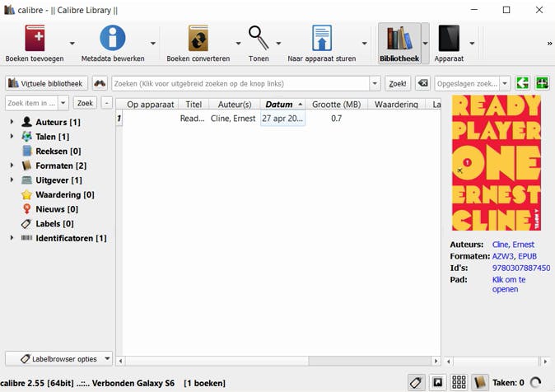Click the Tonen magnifying glass icon
Screen dimensions: 555x392
[x=259, y=38]
